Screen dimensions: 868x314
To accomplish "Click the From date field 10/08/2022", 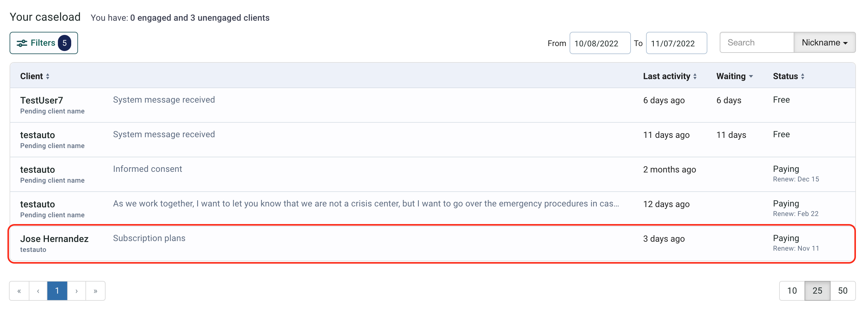I will point(600,43).
